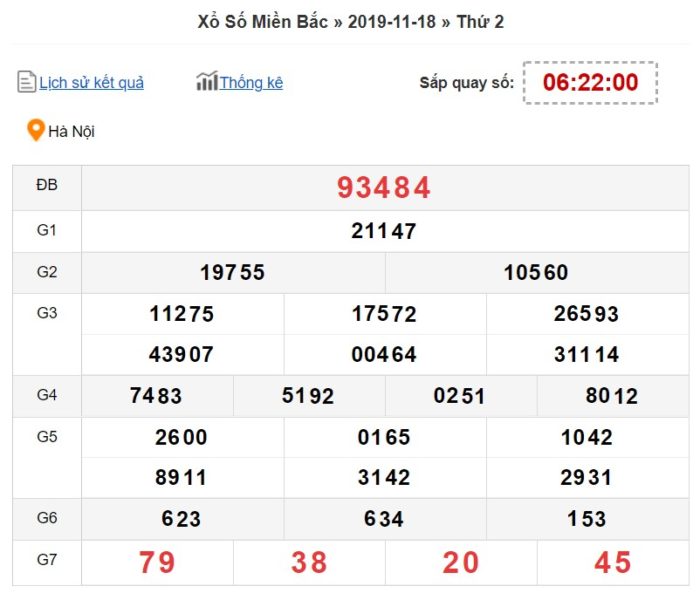Select the Hà Nội location label
Viewport: 700px width, 600px height.
pos(72,131)
